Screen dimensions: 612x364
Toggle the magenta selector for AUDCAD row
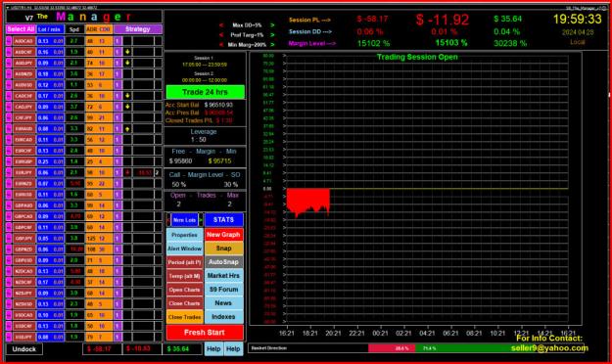pyautogui.click(x=9, y=40)
